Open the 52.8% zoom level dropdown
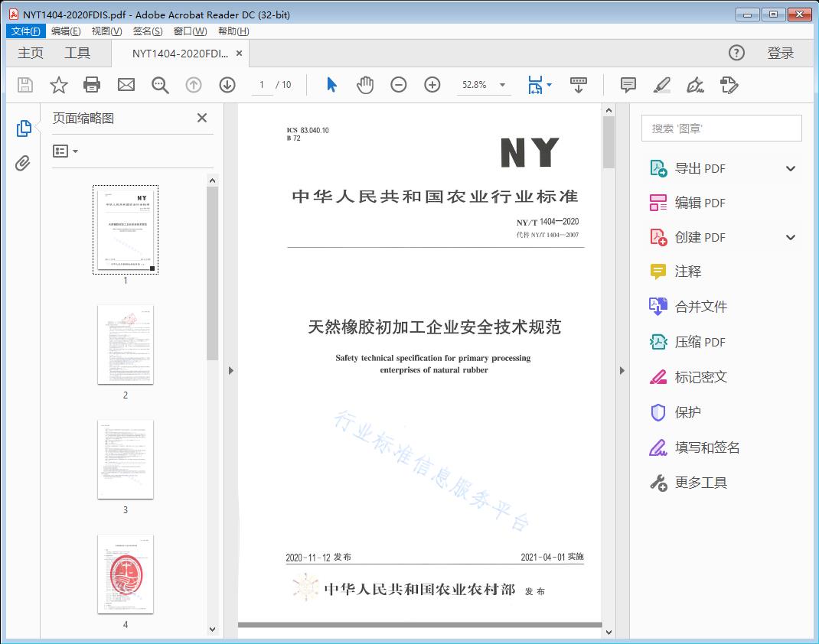The width and height of the screenshot is (819, 644). 503,85
